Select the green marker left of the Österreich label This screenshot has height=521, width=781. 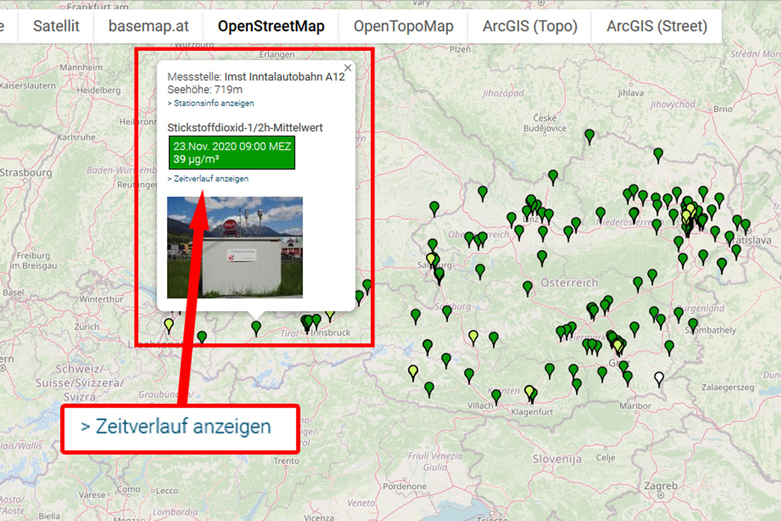527,288
